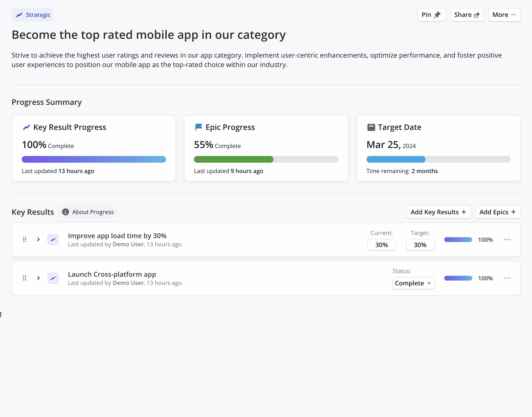532x417 pixels.
Task: Click the Share button
Action: coord(467,15)
